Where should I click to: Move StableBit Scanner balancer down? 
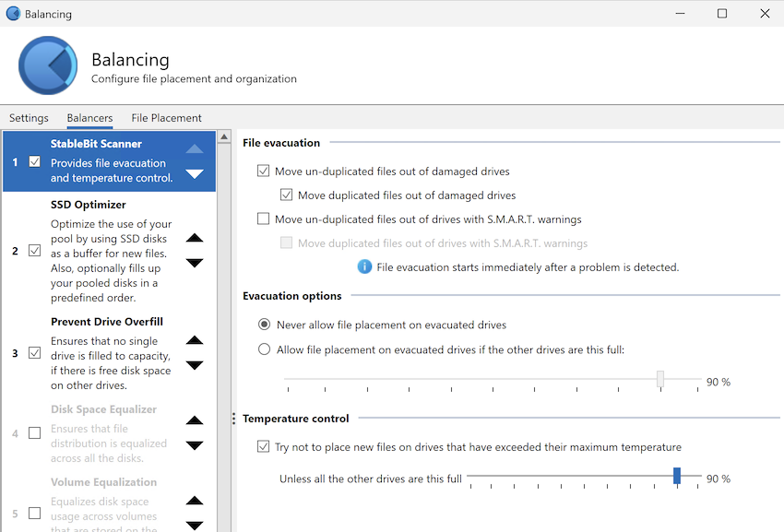coord(195,174)
